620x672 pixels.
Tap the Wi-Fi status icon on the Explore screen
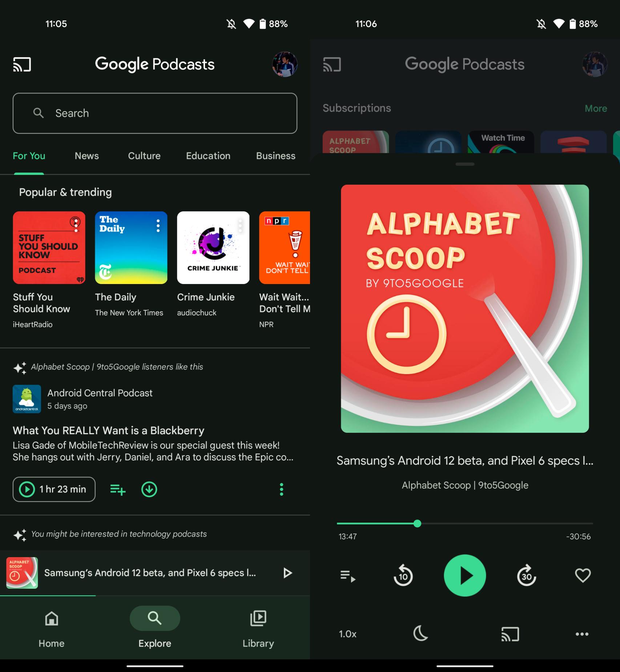[x=249, y=24]
